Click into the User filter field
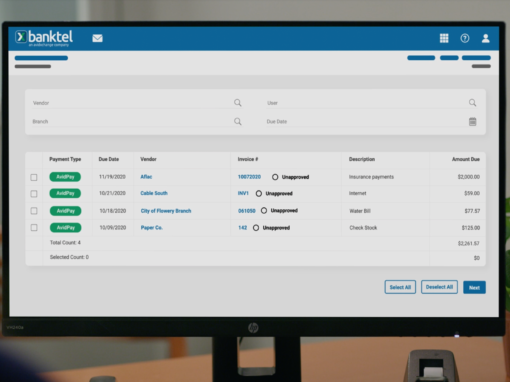This screenshot has width=510, height=382. [371, 103]
